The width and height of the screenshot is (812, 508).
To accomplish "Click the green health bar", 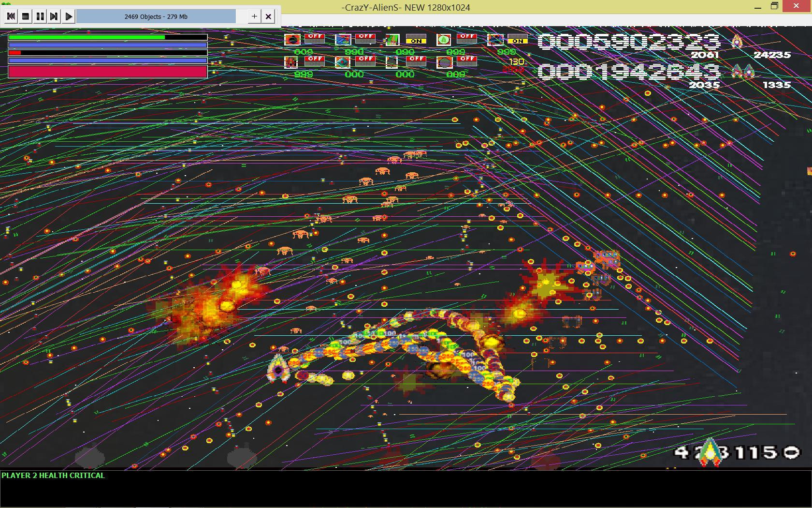I will click(108, 37).
